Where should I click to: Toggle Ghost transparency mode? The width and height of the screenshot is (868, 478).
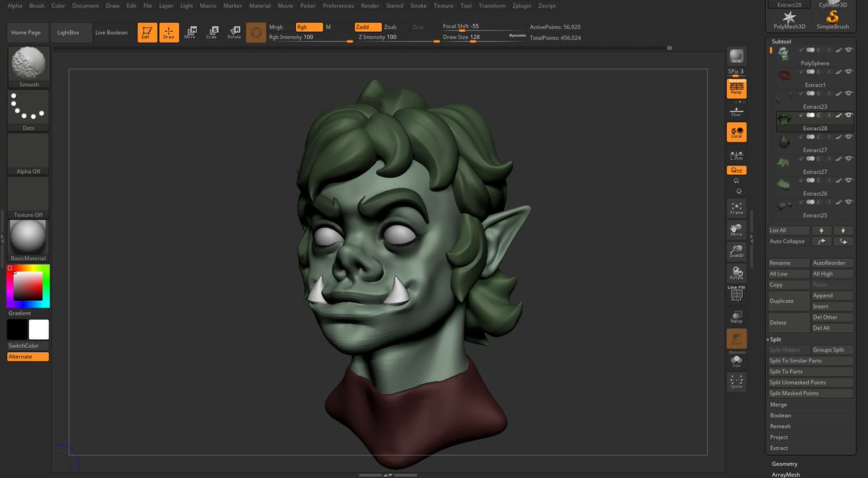[736, 338]
